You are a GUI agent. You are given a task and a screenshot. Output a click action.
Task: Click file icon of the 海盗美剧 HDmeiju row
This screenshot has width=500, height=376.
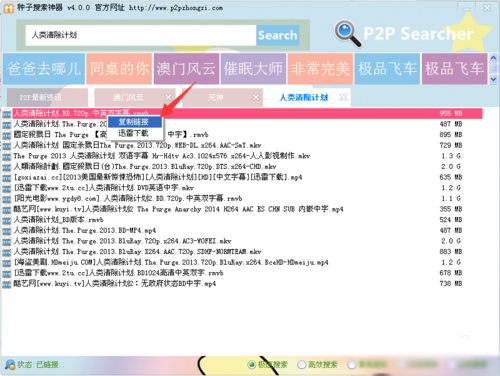click(7, 263)
